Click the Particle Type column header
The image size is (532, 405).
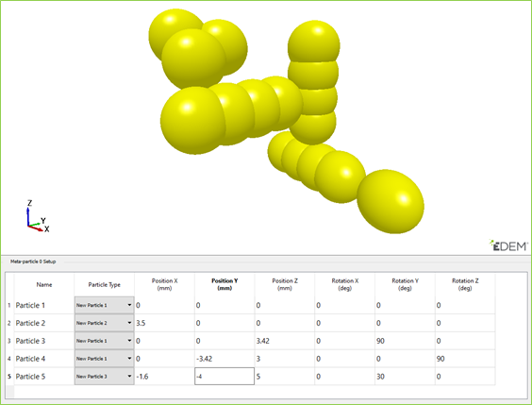pos(104,284)
